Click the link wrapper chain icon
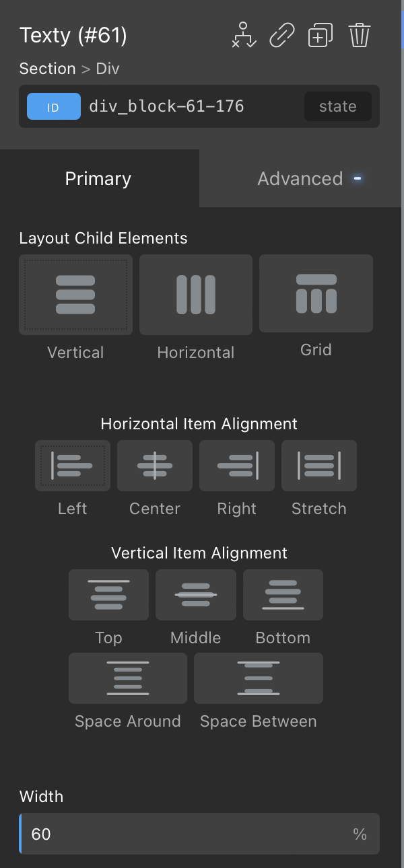This screenshot has width=404, height=868. click(281, 35)
